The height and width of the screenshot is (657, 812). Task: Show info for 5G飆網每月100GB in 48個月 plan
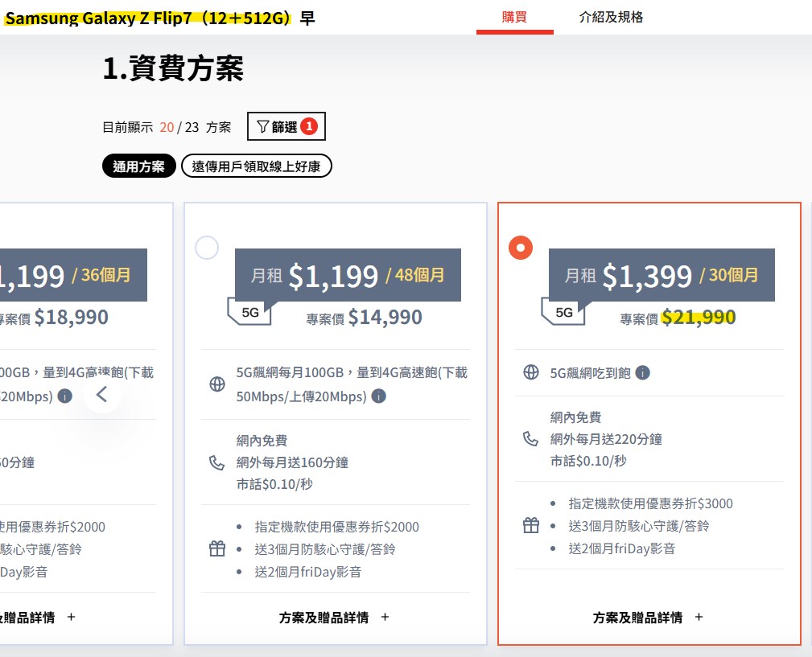pos(378,396)
